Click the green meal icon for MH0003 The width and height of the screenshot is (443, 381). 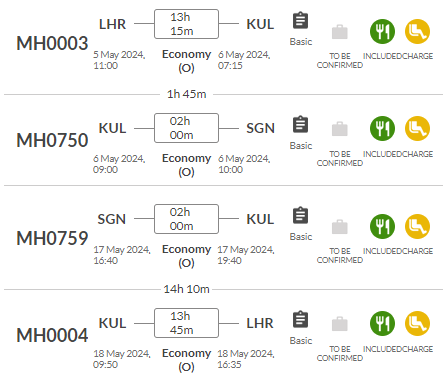point(382,31)
